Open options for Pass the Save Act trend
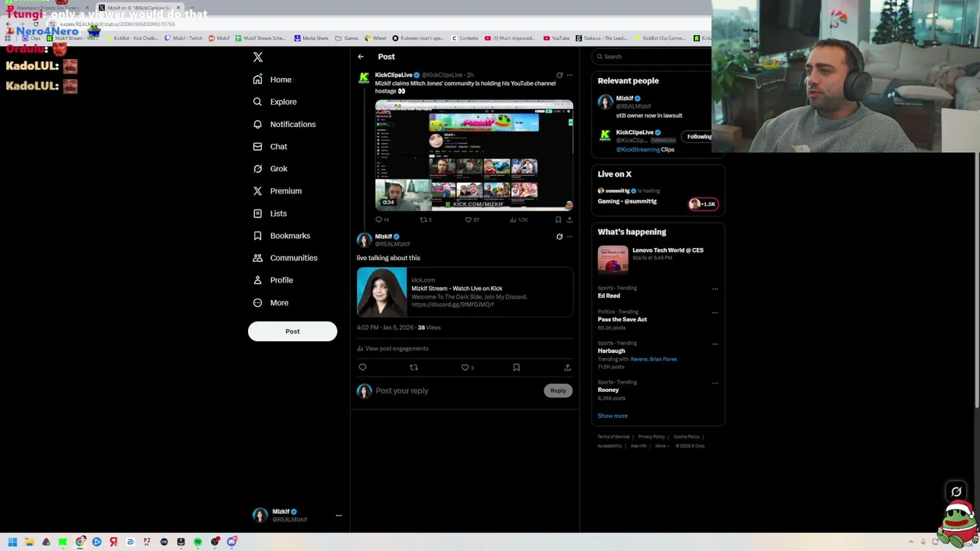This screenshot has height=551, width=980. [x=715, y=313]
